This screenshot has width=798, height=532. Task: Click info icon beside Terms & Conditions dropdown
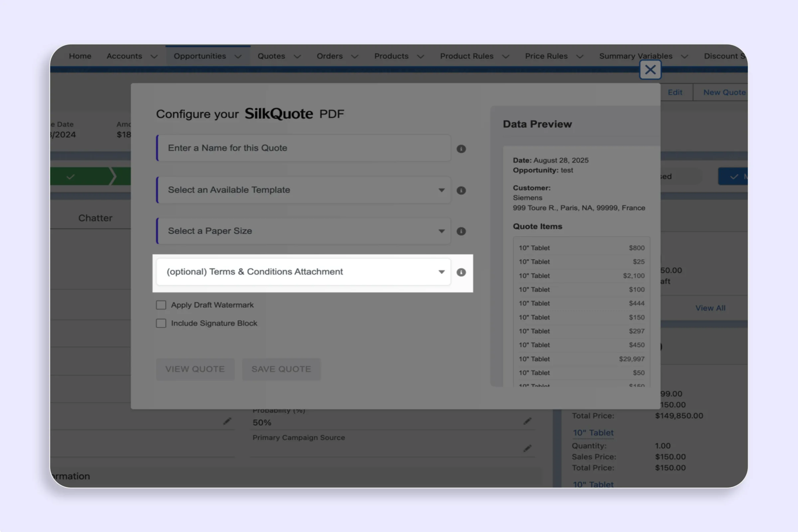461,272
